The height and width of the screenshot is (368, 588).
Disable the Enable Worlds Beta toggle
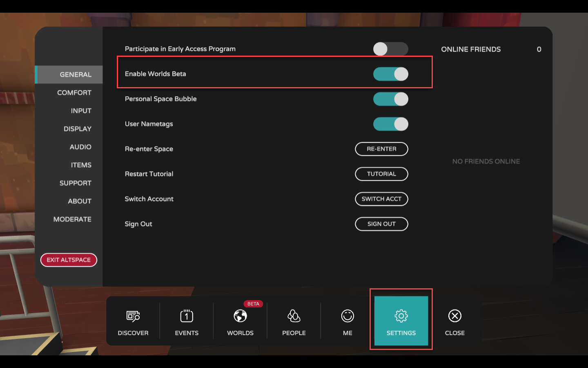pyautogui.click(x=390, y=74)
